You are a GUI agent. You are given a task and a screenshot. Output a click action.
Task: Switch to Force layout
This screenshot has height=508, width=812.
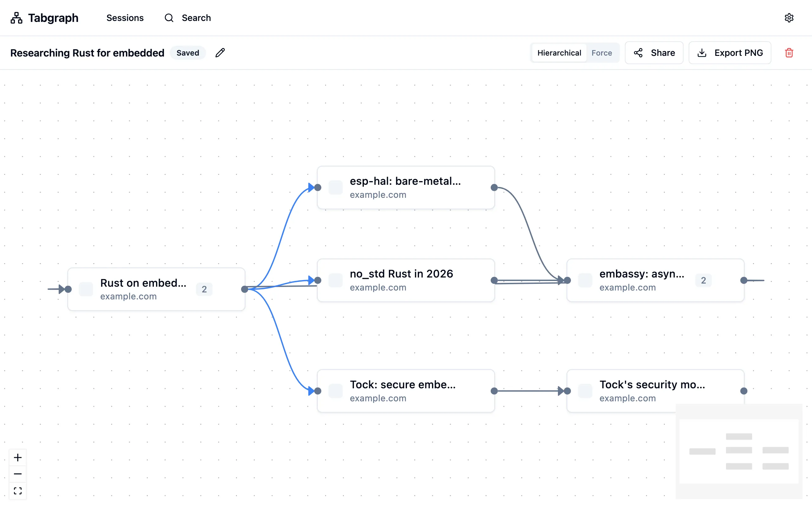pos(602,53)
